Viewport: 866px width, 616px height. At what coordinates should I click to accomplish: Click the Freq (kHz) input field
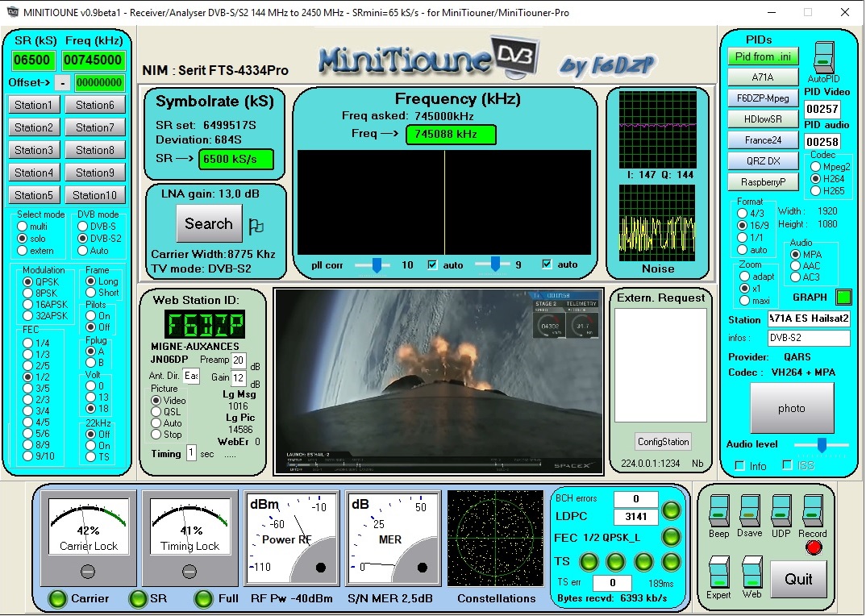[x=93, y=60]
